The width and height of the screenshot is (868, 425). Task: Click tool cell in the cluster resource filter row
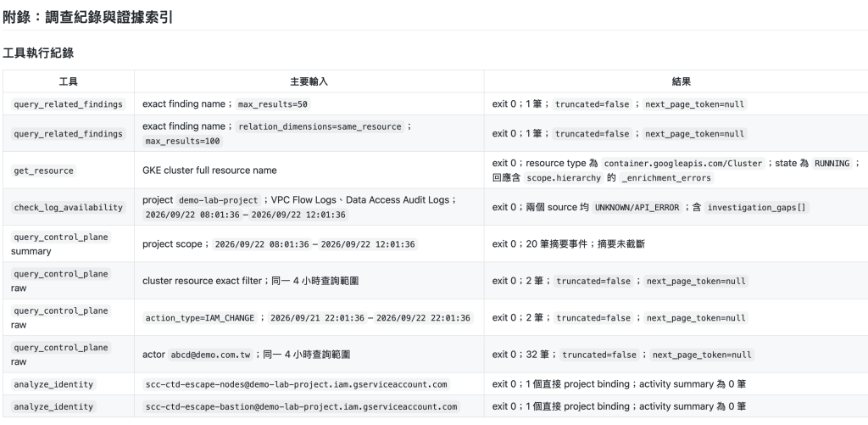(x=69, y=281)
